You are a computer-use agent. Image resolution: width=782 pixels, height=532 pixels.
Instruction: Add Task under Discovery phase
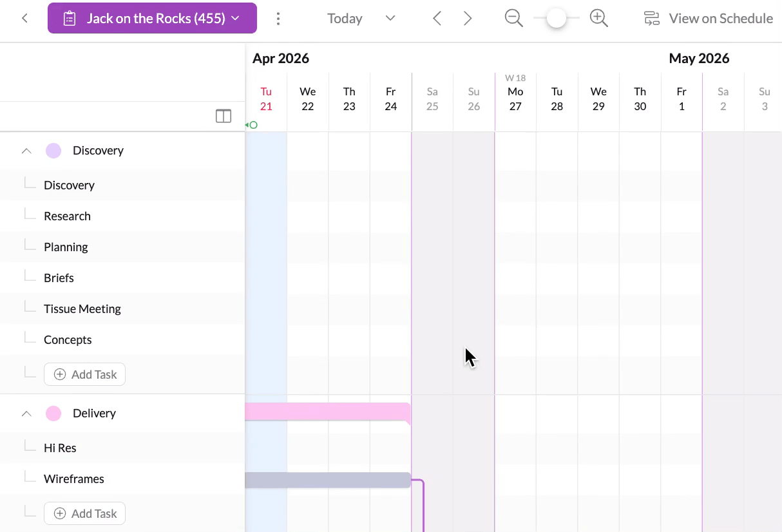pyautogui.click(x=85, y=374)
